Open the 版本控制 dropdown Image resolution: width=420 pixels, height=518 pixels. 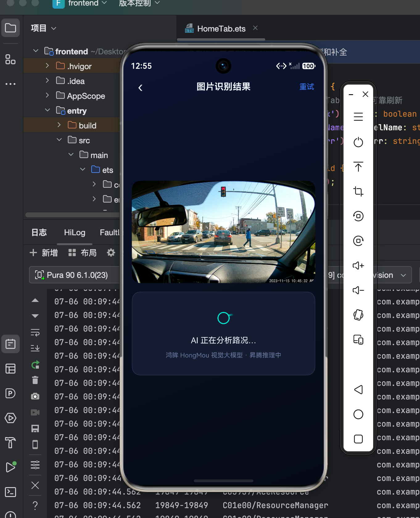tap(139, 4)
